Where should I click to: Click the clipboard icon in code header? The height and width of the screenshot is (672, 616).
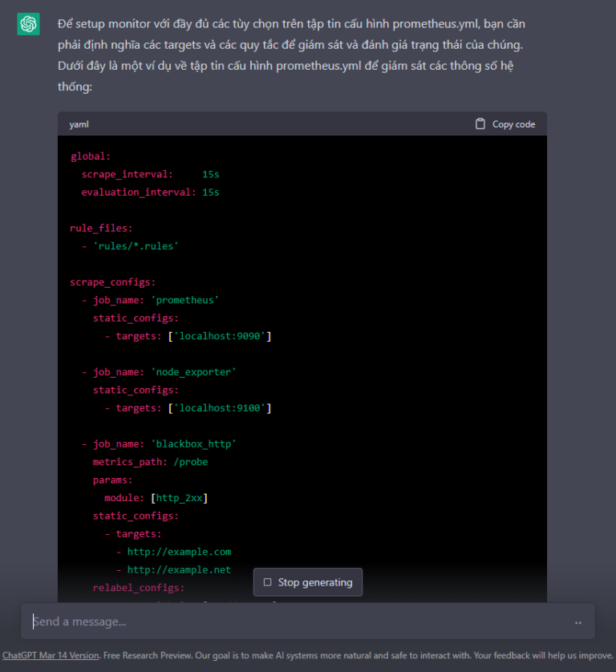click(480, 124)
